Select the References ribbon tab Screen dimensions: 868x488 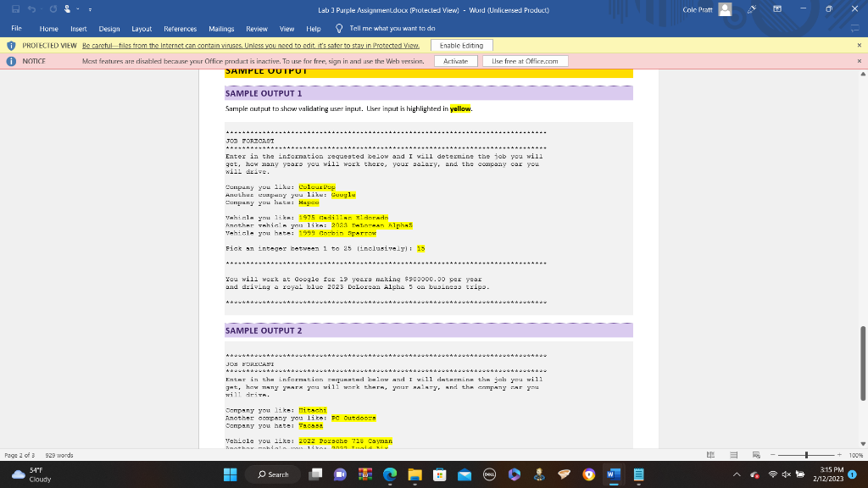[180, 29]
